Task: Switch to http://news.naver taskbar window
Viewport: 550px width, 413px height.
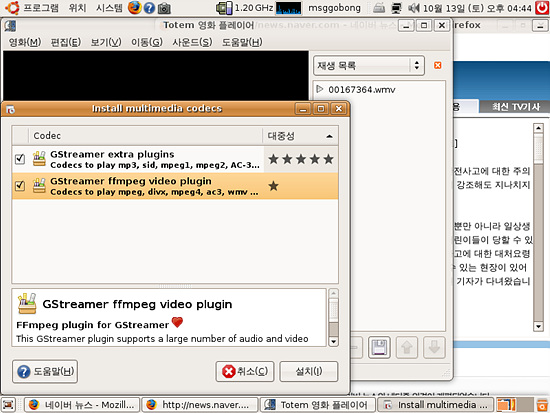Action: [x=200, y=405]
